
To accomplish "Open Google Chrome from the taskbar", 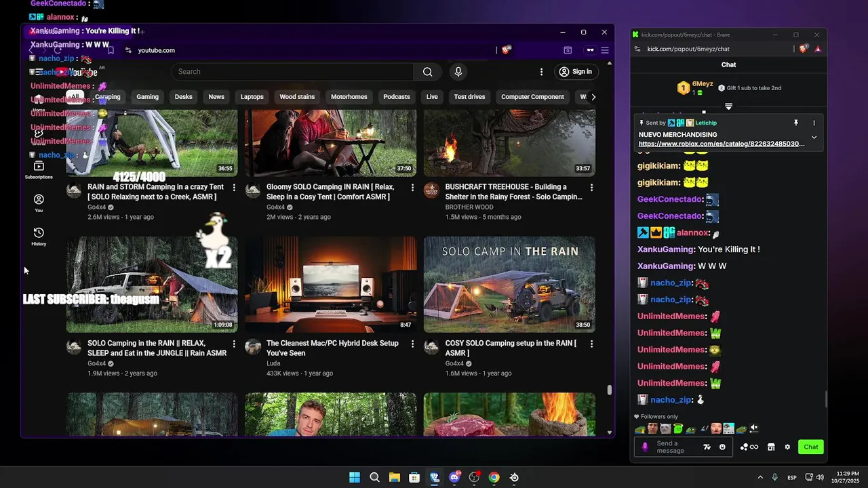I will pyautogui.click(x=494, y=477).
